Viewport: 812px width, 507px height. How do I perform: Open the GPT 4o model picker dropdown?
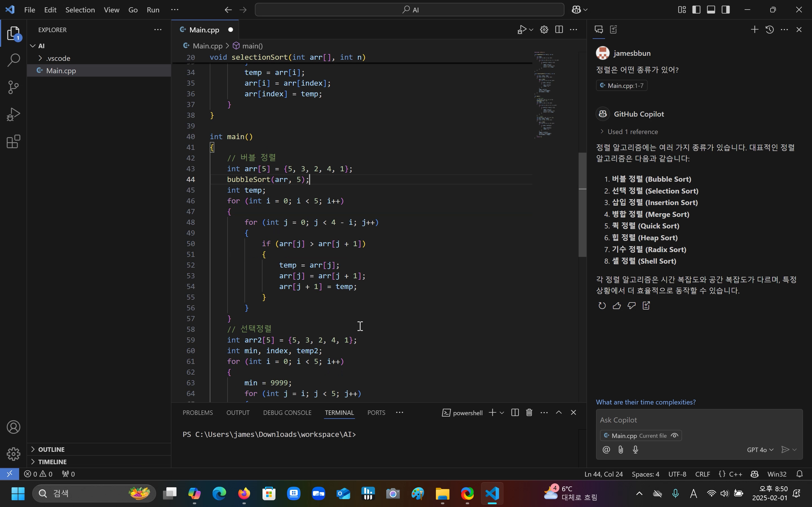pyautogui.click(x=760, y=450)
